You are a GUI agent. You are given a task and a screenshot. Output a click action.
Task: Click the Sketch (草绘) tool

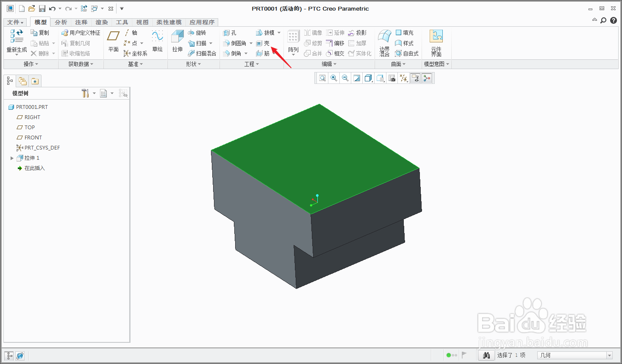[158, 41]
